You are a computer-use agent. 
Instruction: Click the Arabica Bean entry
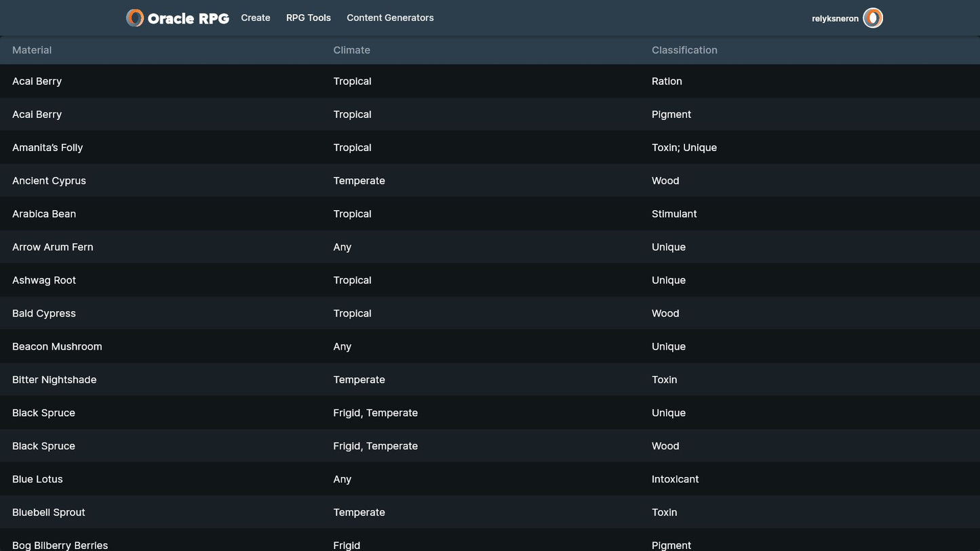coord(44,214)
